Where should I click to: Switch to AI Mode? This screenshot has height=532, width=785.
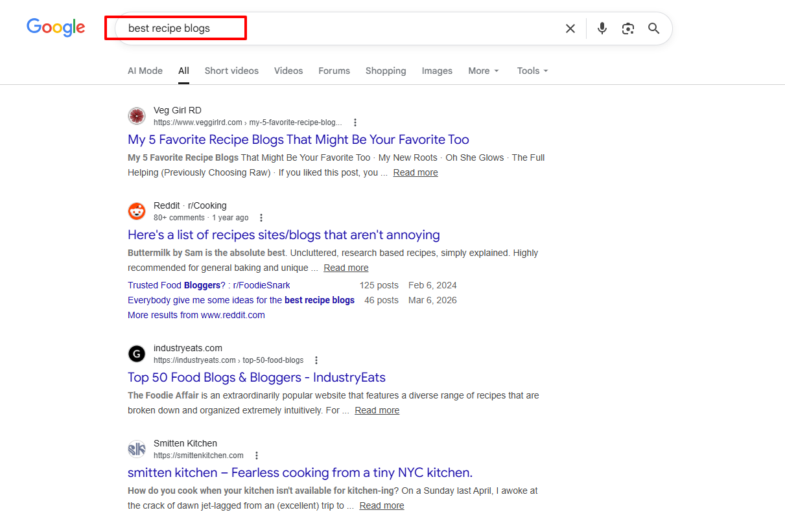(x=145, y=71)
